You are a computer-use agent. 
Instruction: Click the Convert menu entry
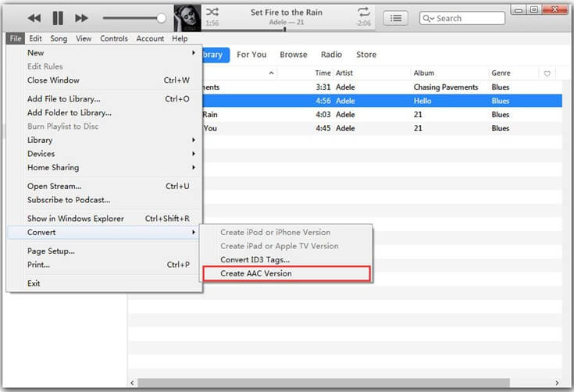tap(104, 233)
